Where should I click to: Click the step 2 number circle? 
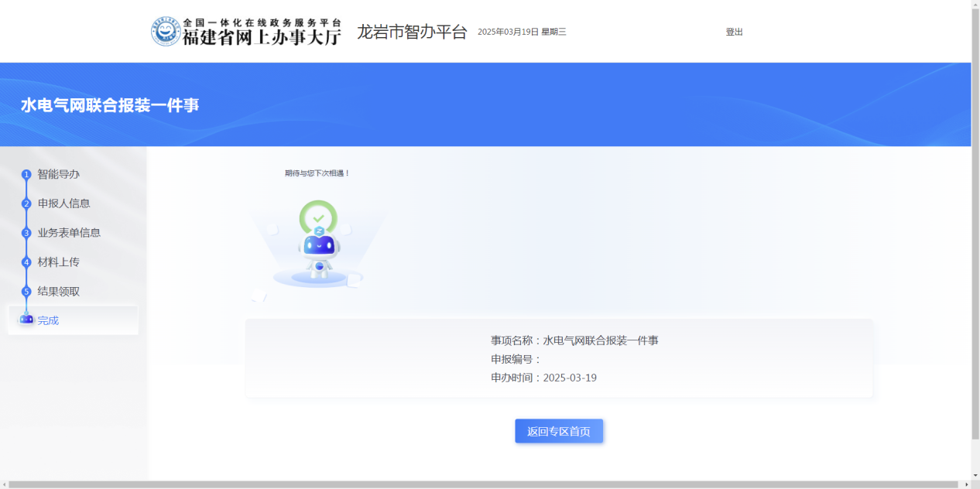click(x=26, y=204)
